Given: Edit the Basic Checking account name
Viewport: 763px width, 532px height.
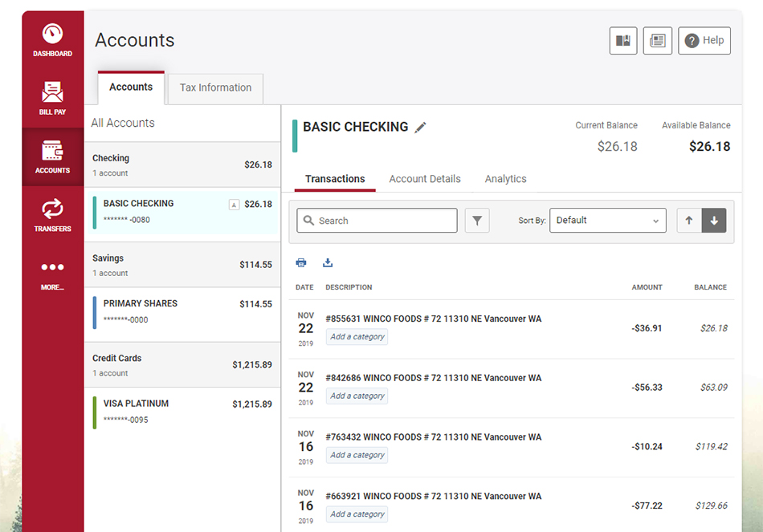Looking at the screenshot, I should coord(420,128).
